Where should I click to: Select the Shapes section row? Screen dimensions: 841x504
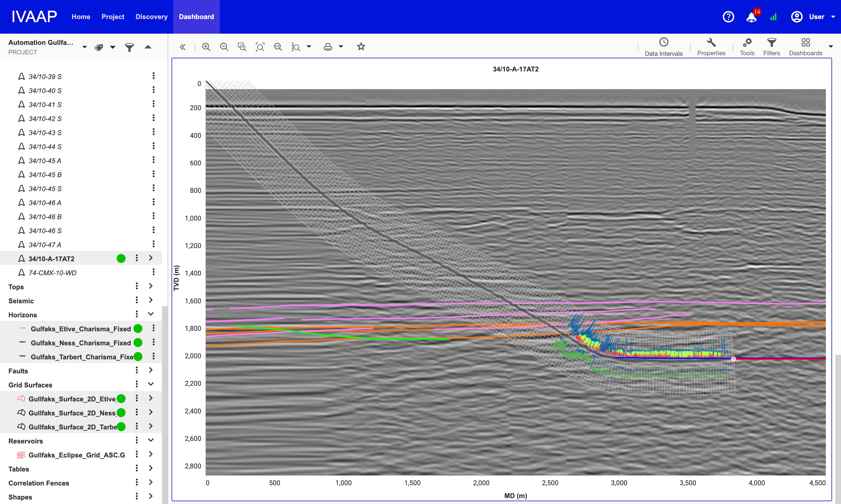tap(81, 497)
